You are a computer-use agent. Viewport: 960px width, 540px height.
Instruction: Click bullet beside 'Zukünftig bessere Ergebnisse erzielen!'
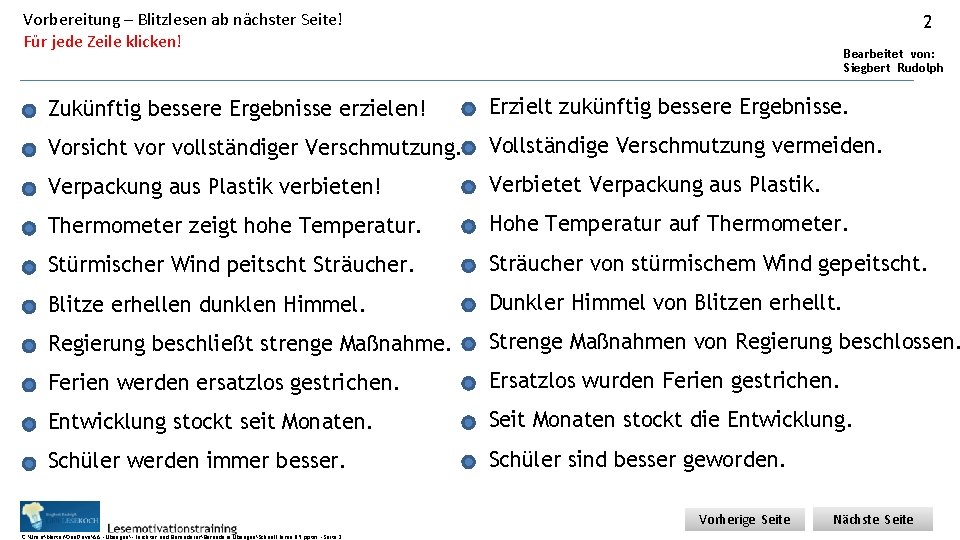click(x=31, y=109)
